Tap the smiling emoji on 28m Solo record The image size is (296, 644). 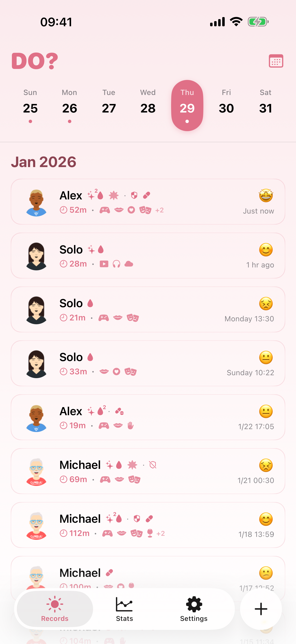pyautogui.click(x=266, y=249)
